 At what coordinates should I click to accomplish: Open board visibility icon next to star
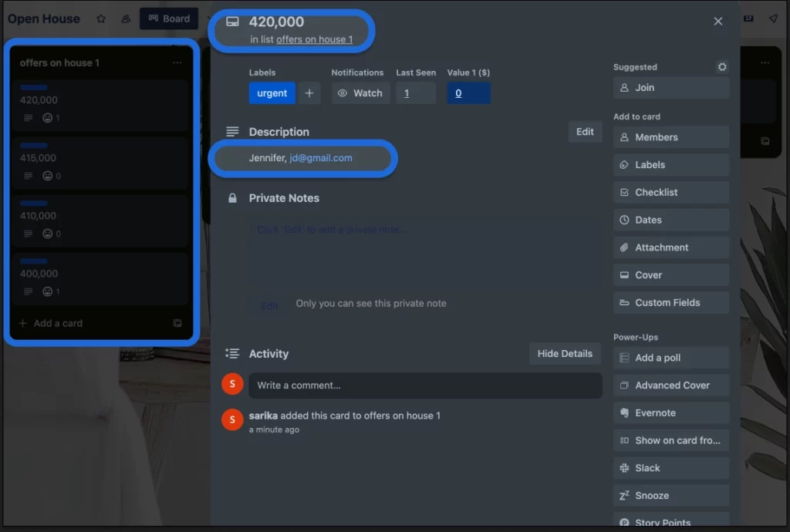126,19
